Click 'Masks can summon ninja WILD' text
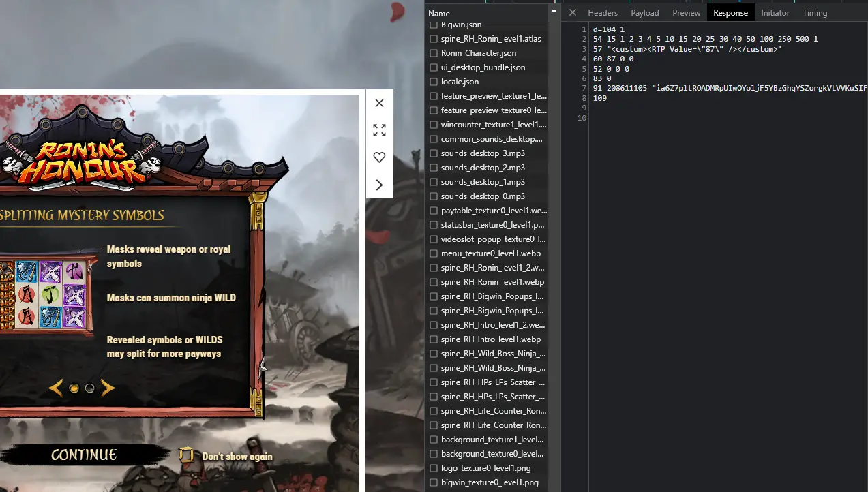This screenshot has width=868, height=492. (171, 298)
